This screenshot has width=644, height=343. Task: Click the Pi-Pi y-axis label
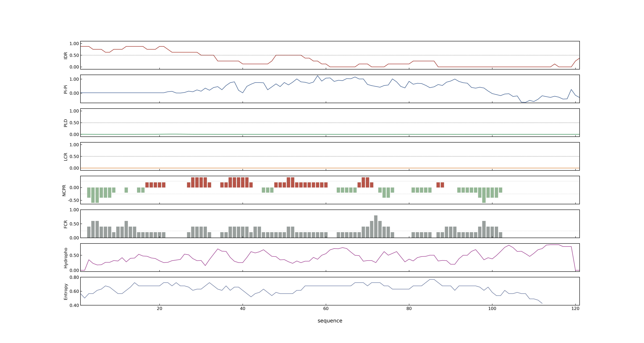[x=66, y=89]
